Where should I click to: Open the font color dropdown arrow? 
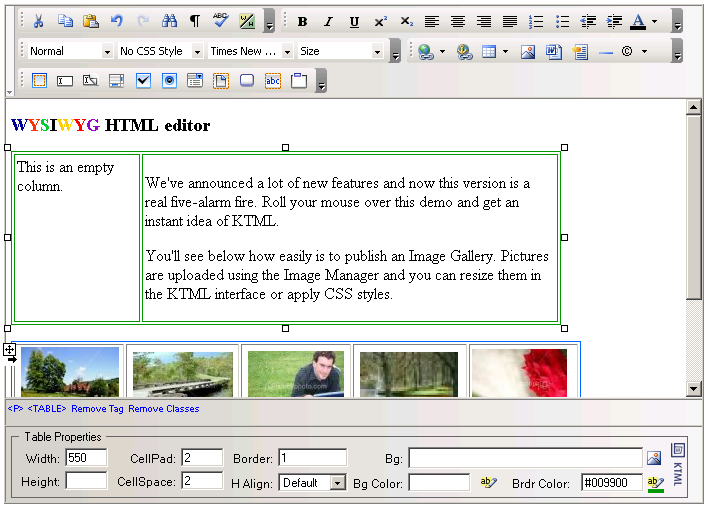[654, 22]
